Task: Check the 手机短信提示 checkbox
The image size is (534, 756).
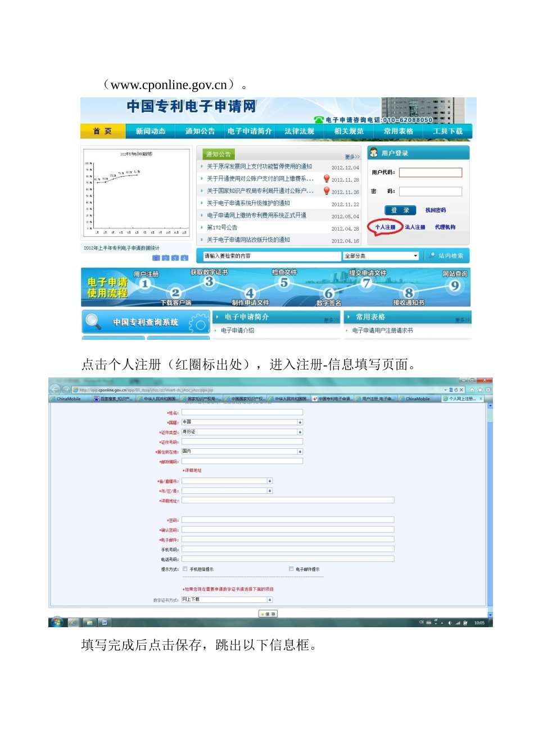Action: tap(185, 569)
